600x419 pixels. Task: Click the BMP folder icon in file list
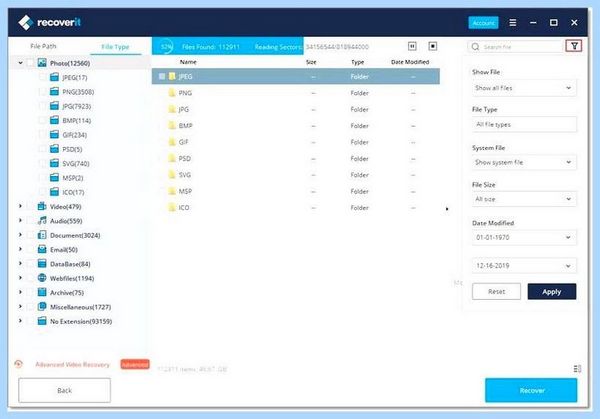tap(172, 126)
